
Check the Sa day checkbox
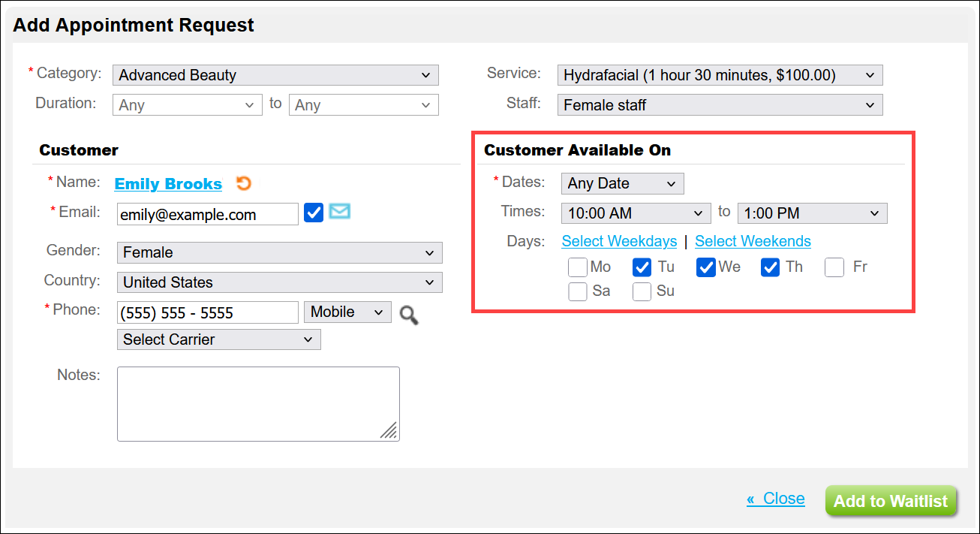(577, 291)
